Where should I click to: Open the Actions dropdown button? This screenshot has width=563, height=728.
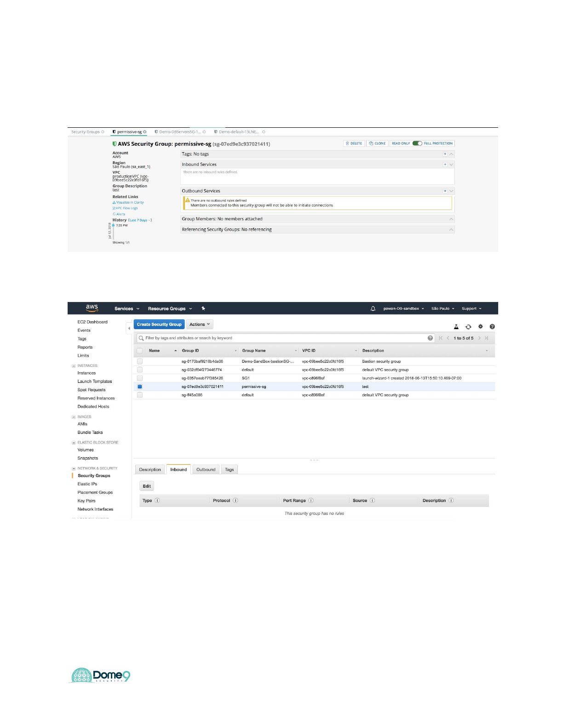pos(200,324)
